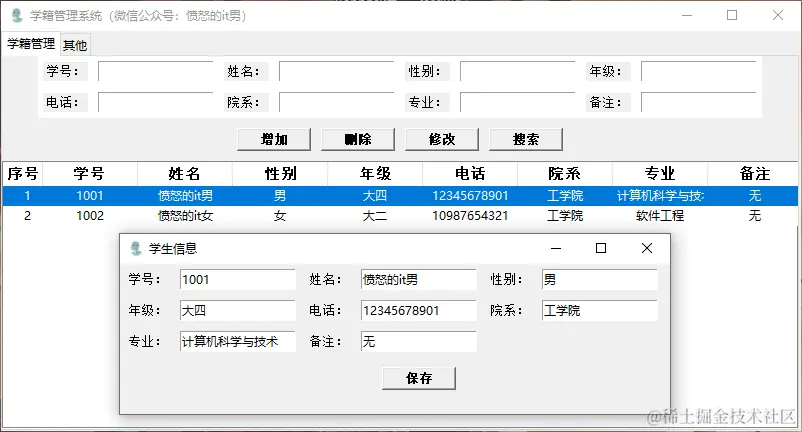Close the 学生信息 dialog
Image resolution: width=802 pixels, height=432 pixels.
[647, 248]
